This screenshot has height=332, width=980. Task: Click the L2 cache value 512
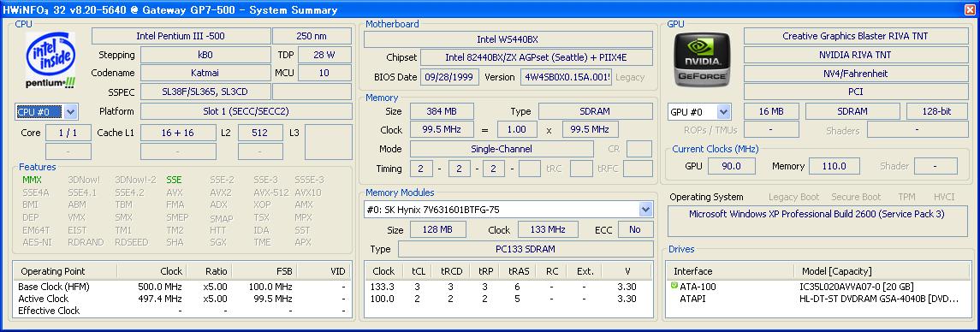point(260,133)
